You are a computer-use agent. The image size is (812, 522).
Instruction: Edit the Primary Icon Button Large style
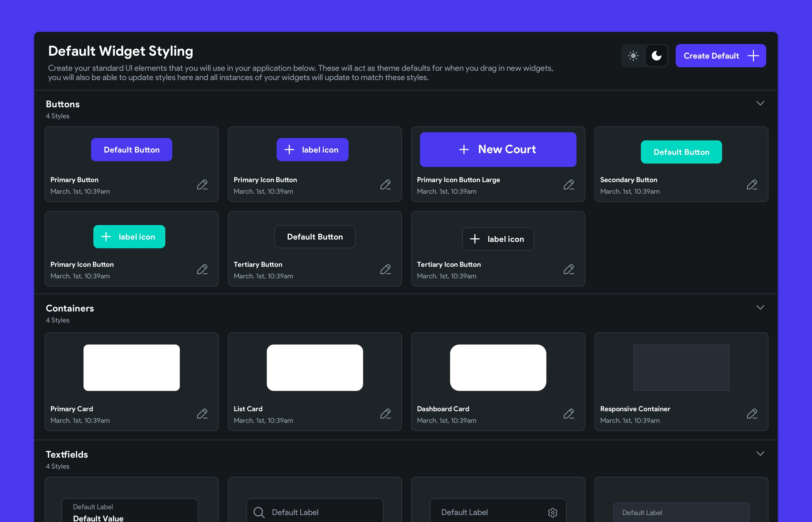click(x=569, y=185)
